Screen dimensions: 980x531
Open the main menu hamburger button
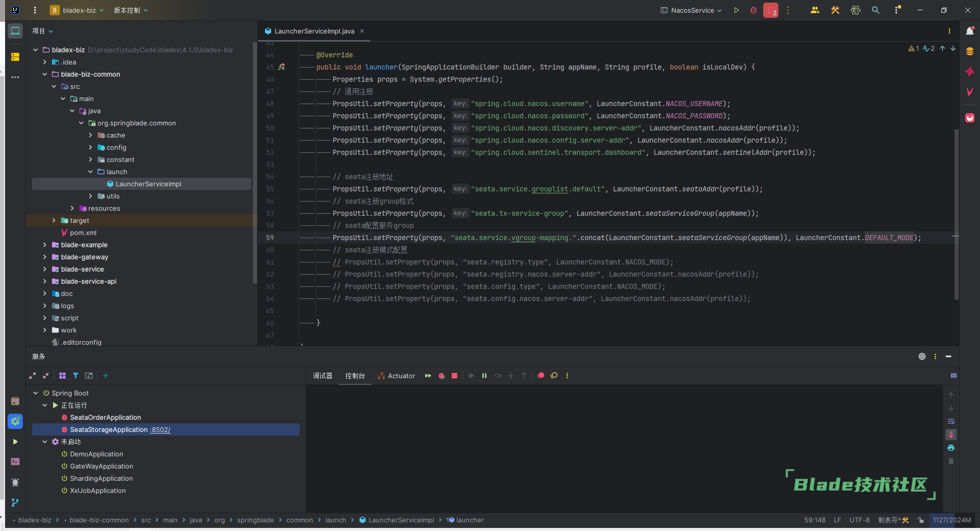point(35,10)
